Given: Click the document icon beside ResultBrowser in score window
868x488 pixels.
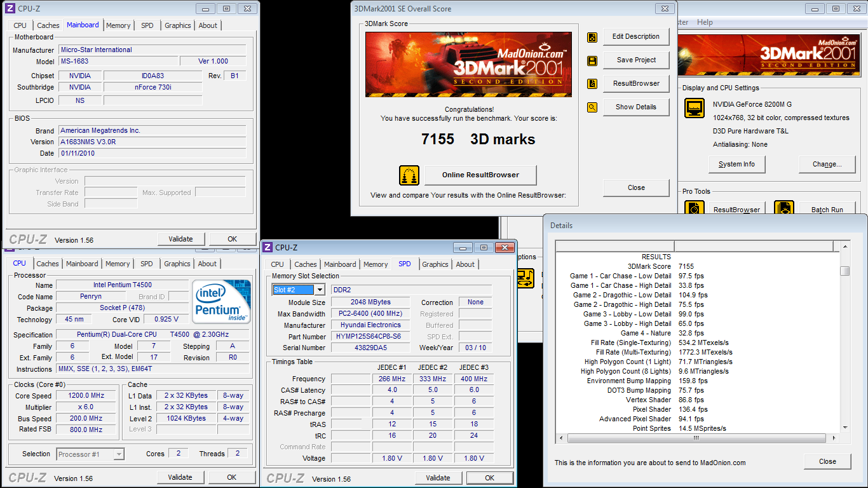Looking at the screenshot, I should [592, 84].
